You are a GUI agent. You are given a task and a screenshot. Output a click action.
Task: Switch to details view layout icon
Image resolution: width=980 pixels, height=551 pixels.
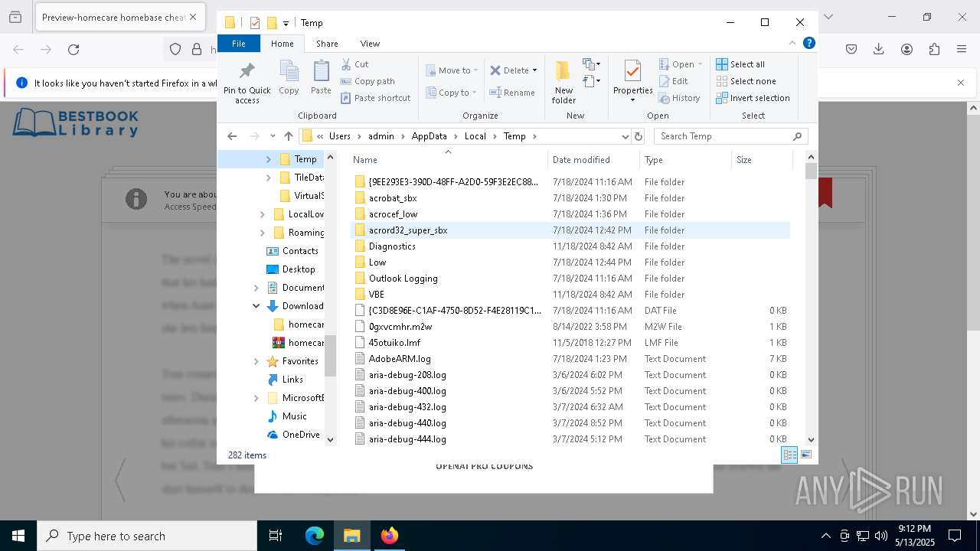(x=789, y=455)
